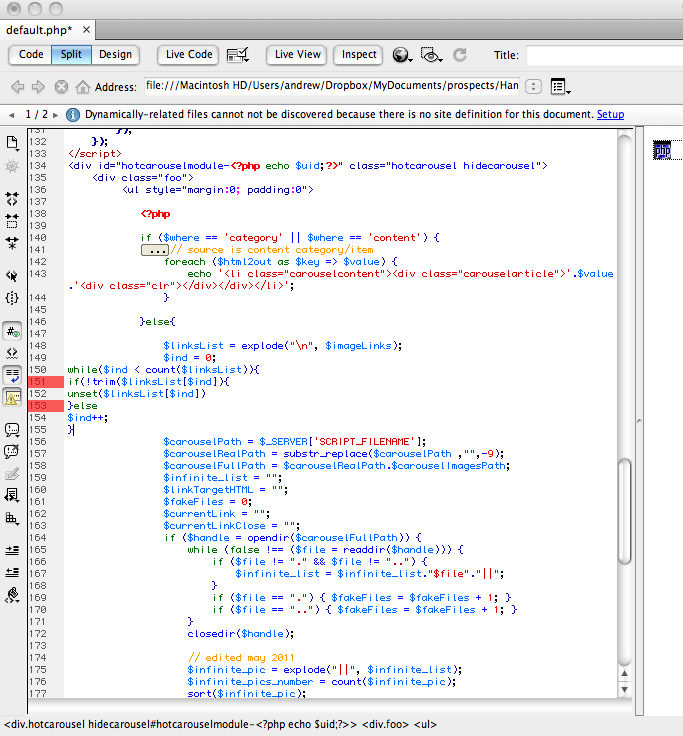Click the Home icon in address bar
Image resolution: width=683 pixels, height=736 pixels.
[x=83, y=87]
